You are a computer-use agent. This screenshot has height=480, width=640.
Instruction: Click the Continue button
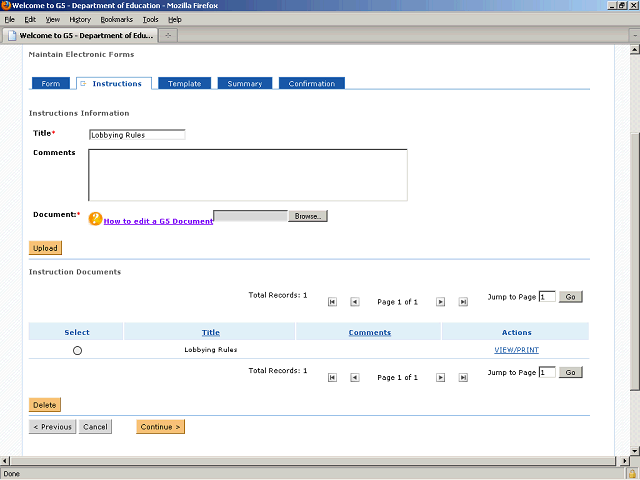pos(160,427)
